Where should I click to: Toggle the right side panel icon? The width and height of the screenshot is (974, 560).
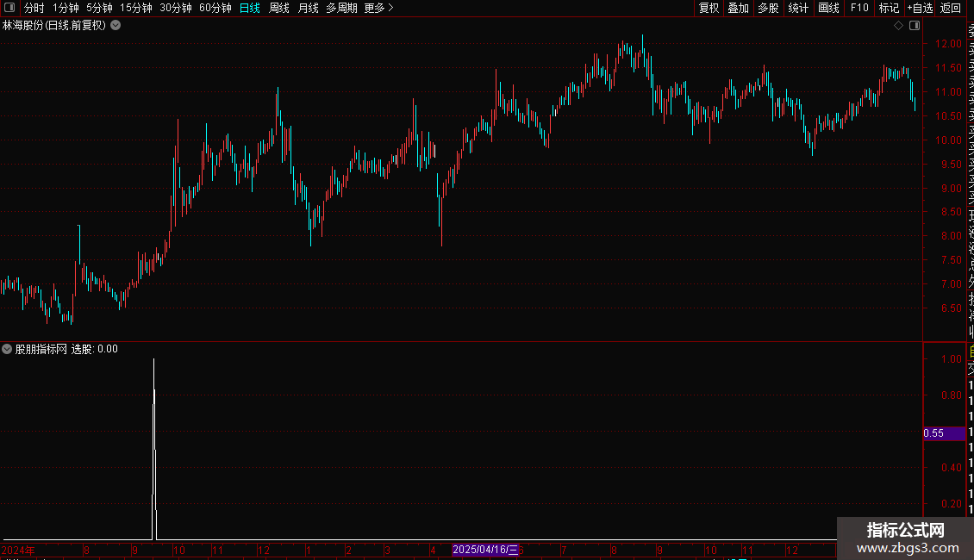click(x=915, y=26)
